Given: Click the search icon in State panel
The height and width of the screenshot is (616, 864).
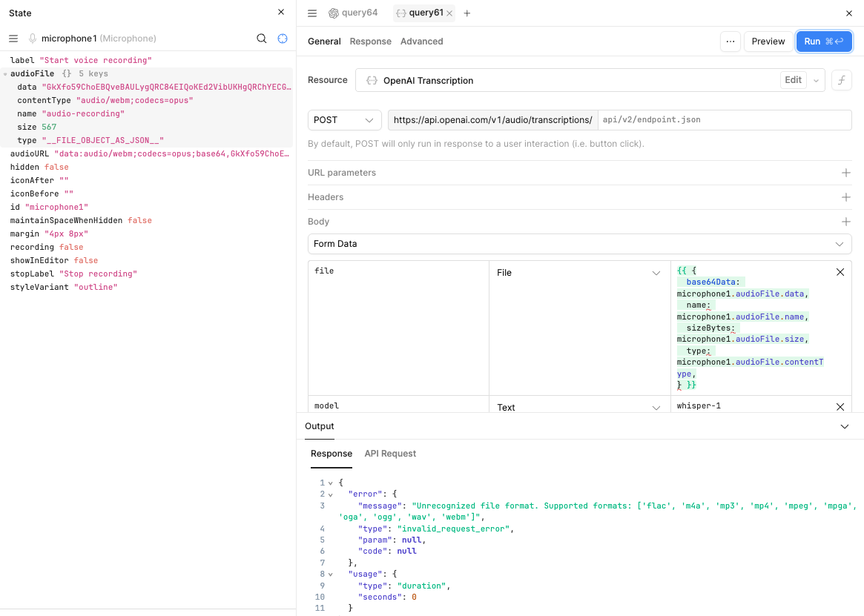Looking at the screenshot, I should tap(262, 39).
